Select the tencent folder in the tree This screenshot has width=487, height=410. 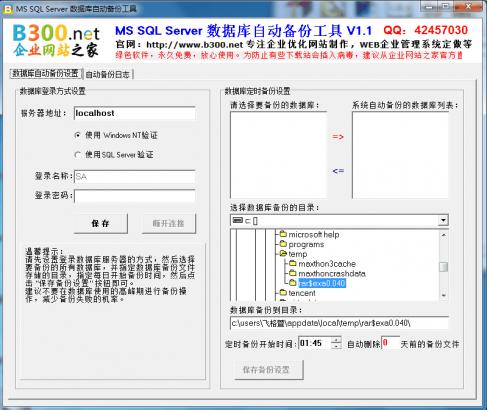(302, 293)
